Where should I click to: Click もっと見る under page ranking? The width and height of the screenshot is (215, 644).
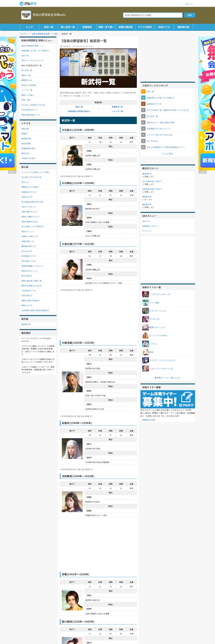pos(168,154)
